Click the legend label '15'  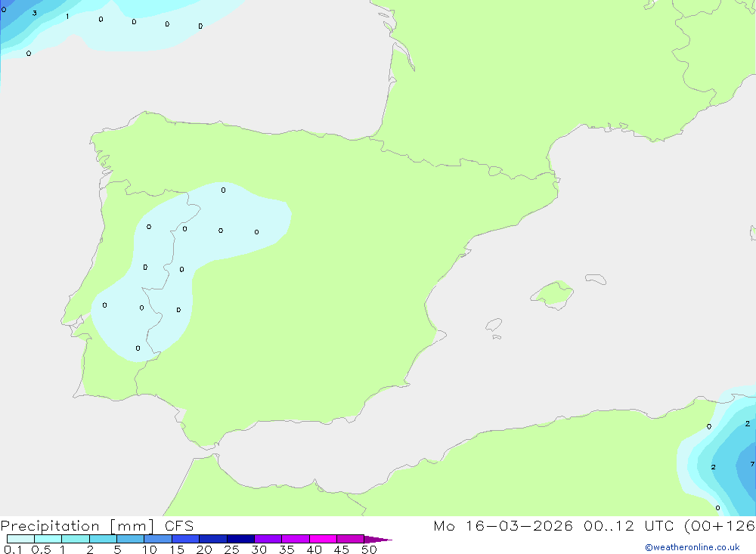point(177,549)
